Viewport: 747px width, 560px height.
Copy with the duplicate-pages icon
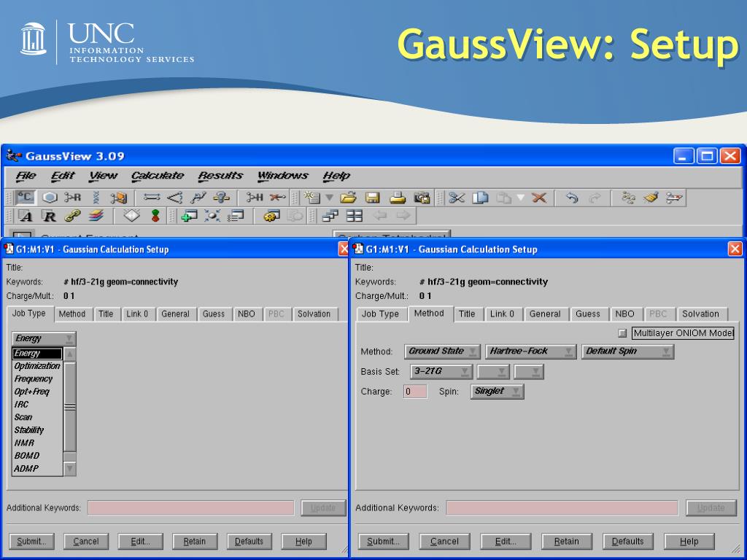[x=480, y=197]
